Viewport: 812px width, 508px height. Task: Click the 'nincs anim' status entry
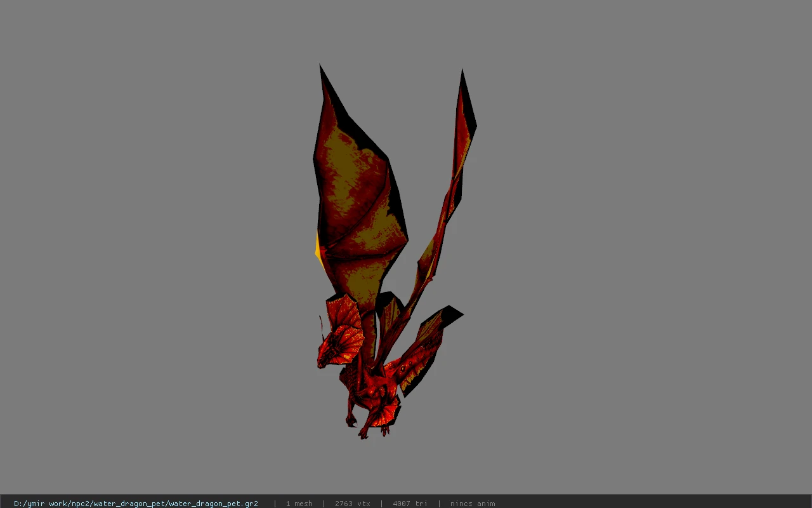tap(473, 504)
